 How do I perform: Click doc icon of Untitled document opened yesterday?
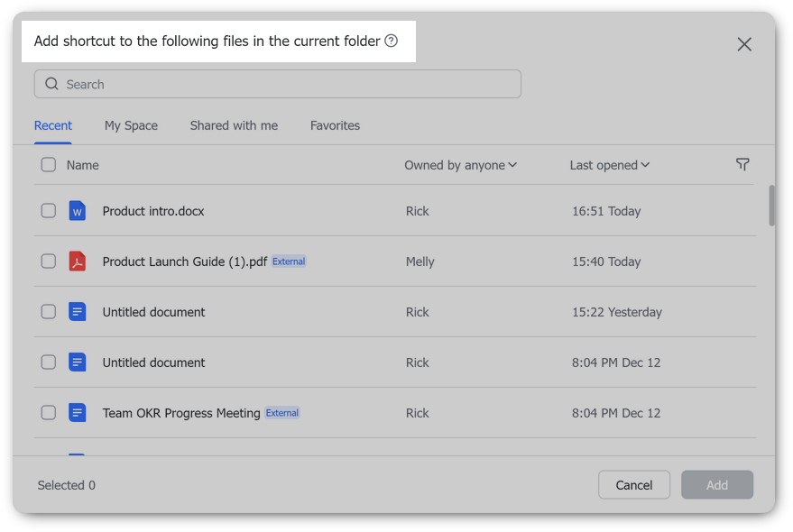(x=78, y=312)
